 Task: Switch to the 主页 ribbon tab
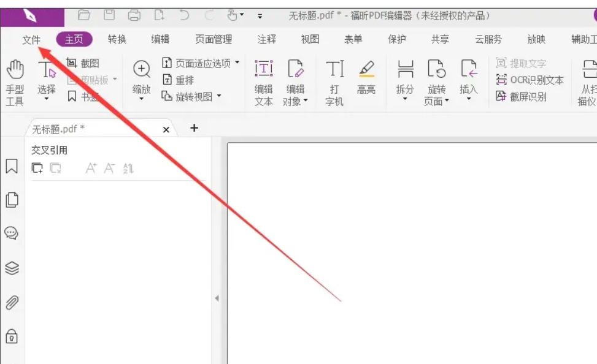pyautogui.click(x=74, y=39)
